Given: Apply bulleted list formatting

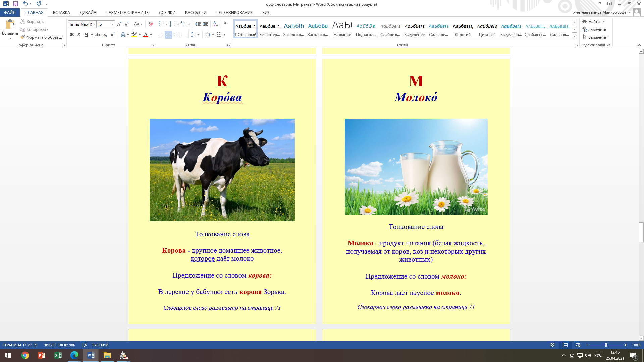Looking at the screenshot, I should point(161,24).
